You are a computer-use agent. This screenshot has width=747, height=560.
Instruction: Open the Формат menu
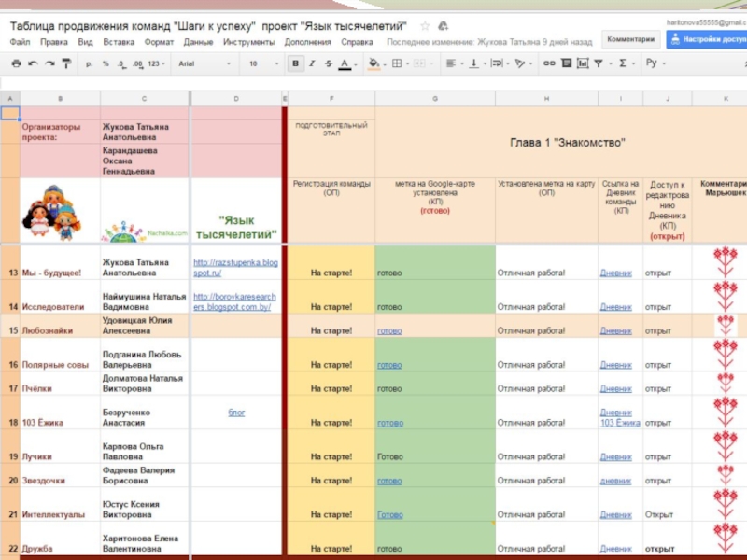(x=159, y=42)
